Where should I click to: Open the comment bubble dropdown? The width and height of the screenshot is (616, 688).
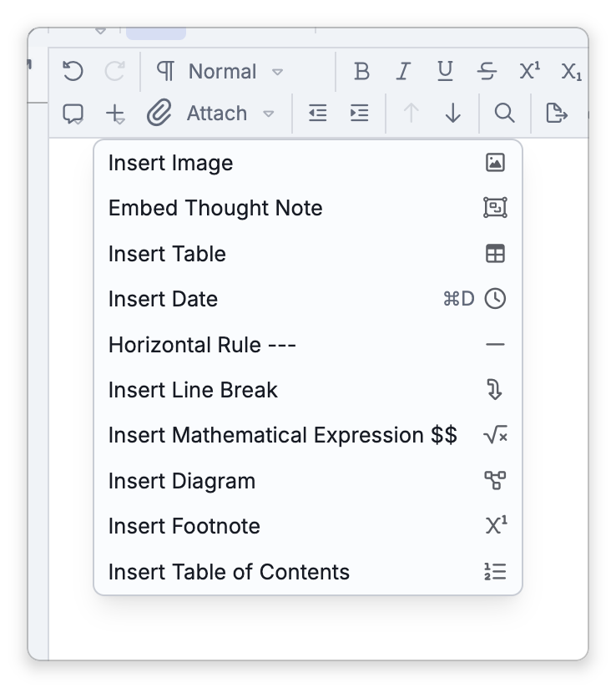pos(73,114)
